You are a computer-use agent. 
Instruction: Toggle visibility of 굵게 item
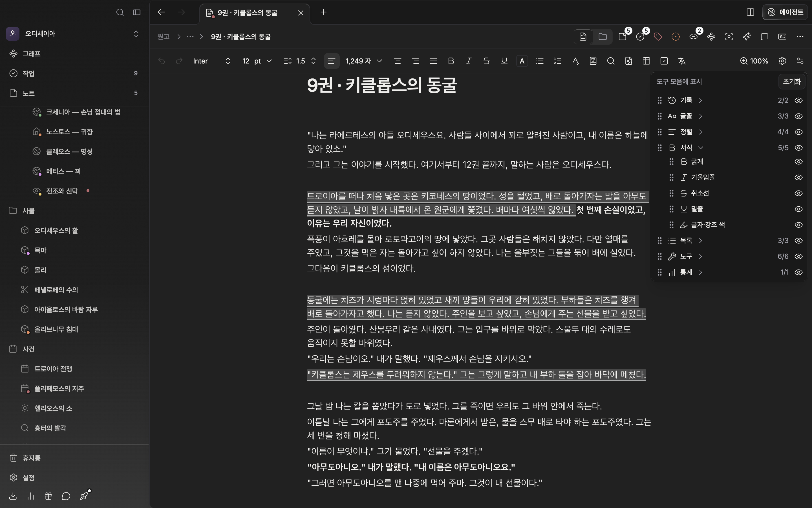[798, 162]
